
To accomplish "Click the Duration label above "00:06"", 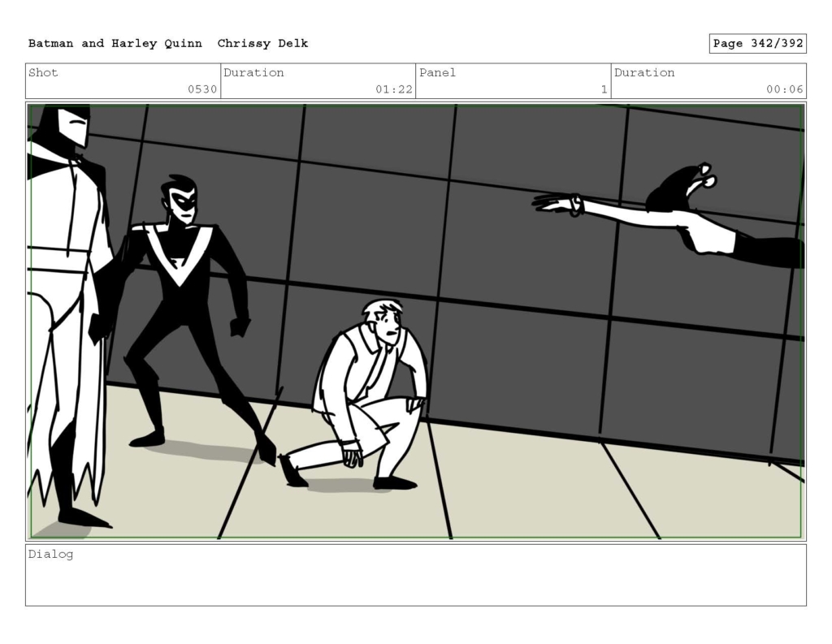I will tap(644, 72).
